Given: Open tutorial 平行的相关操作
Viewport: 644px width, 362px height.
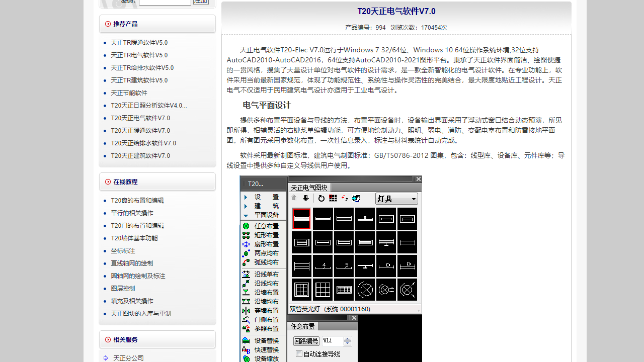Looking at the screenshot, I should pos(132,213).
